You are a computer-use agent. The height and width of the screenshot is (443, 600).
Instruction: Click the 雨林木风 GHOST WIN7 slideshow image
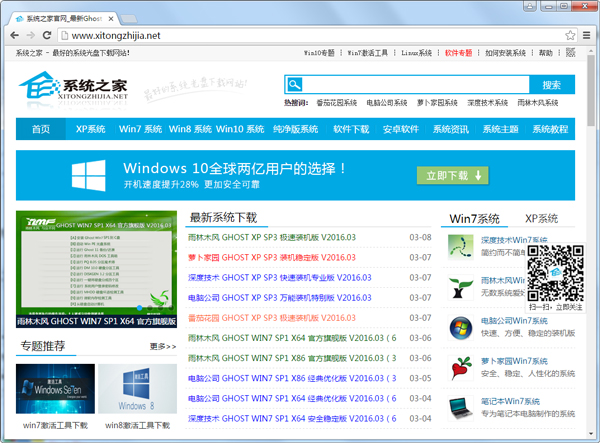click(96, 269)
